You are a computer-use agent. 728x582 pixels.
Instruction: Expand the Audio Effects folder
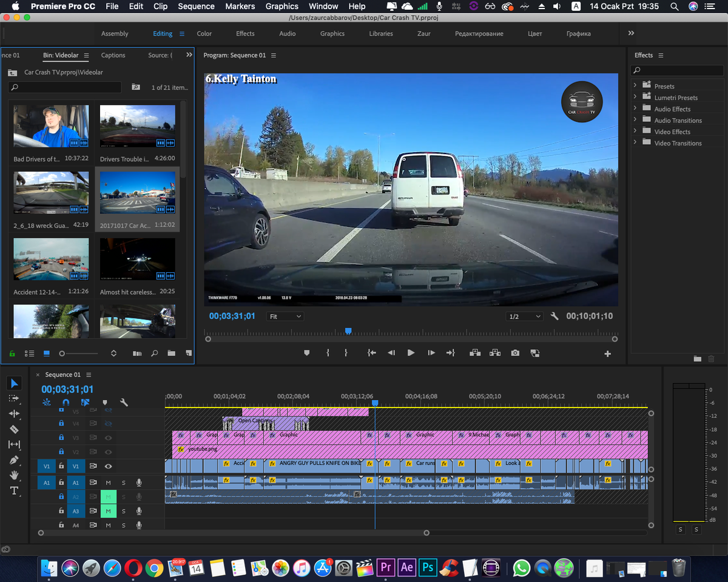click(x=635, y=109)
